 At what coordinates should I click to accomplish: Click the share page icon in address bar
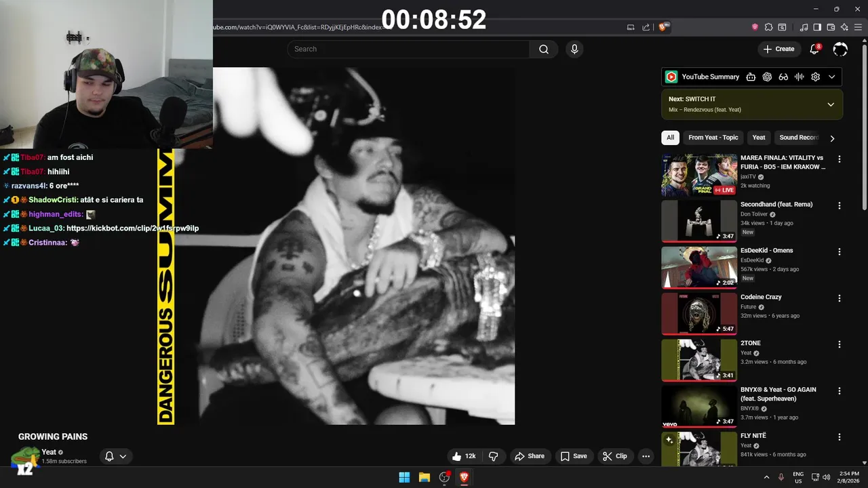point(646,27)
